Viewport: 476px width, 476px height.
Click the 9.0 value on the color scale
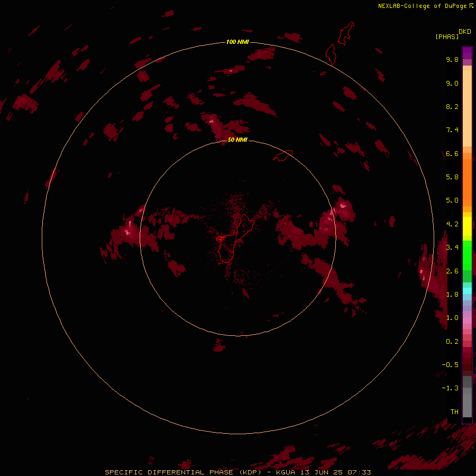coord(452,83)
